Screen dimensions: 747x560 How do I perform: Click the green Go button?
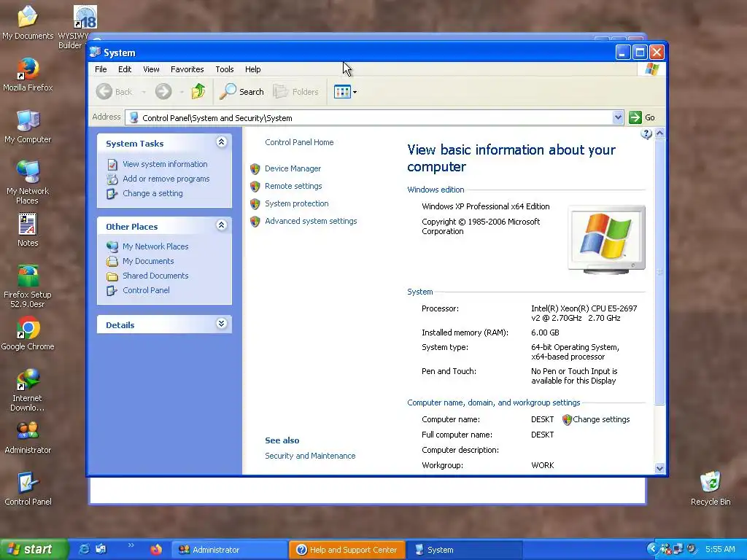(642, 117)
